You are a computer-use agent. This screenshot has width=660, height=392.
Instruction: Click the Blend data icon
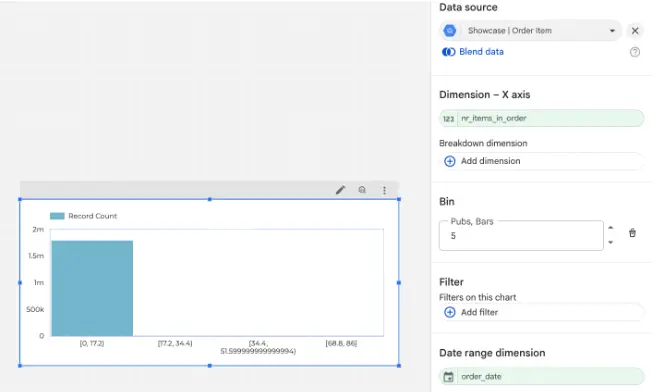pos(449,52)
